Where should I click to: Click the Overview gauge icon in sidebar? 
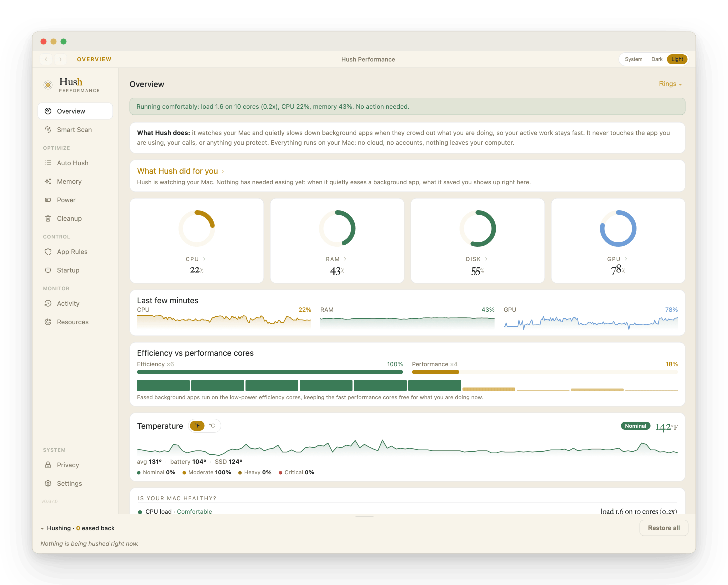48,111
